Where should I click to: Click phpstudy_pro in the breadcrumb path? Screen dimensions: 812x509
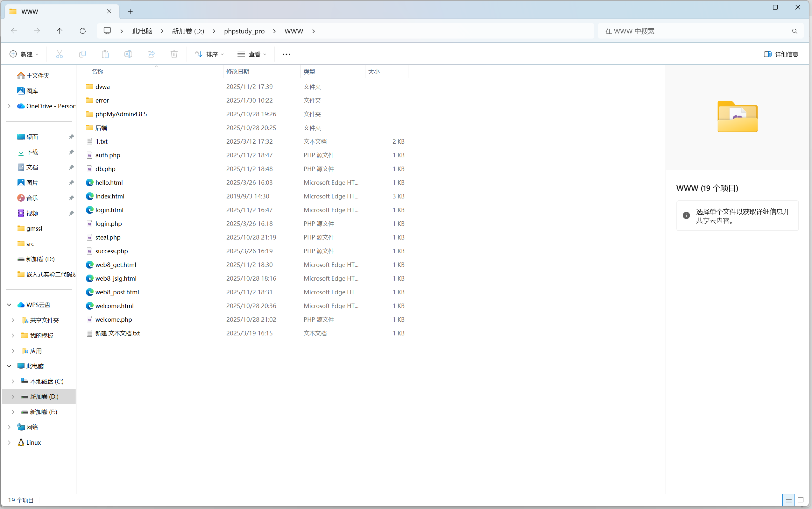[x=244, y=31]
